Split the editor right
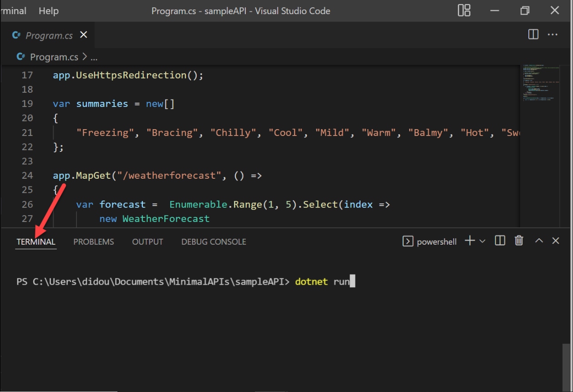The height and width of the screenshot is (392, 573). point(533,35)
